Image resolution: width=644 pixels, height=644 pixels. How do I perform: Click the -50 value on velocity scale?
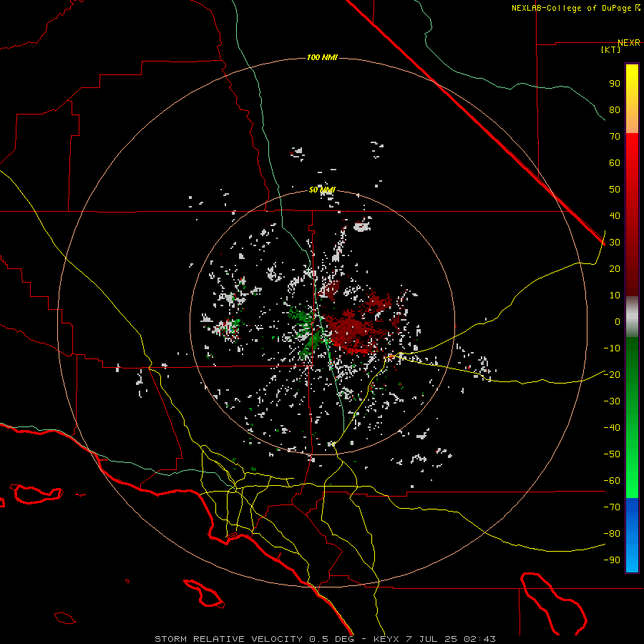(612, 454)
